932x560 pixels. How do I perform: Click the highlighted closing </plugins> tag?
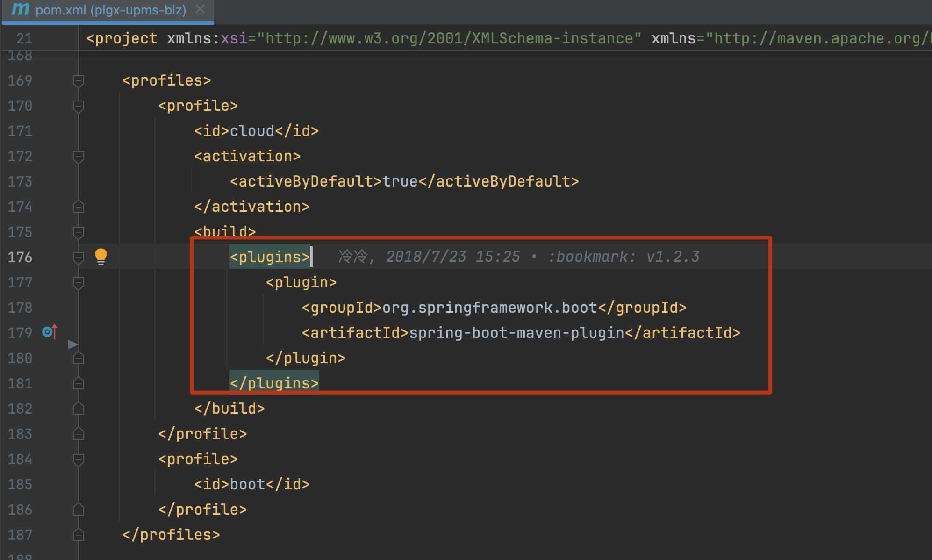274,383
